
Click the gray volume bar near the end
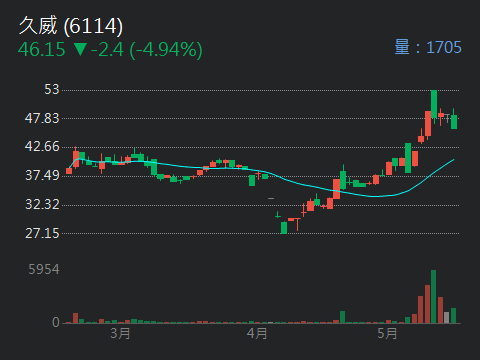447,318
